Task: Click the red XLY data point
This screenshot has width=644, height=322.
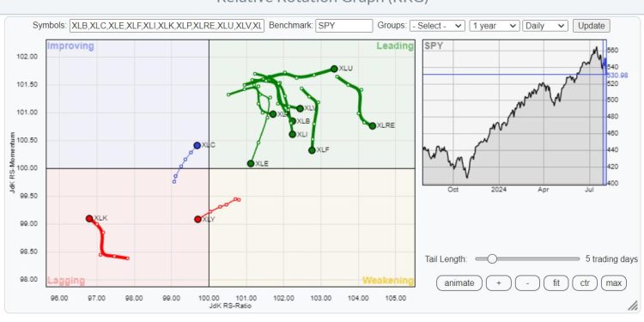Action: point(198,219)
